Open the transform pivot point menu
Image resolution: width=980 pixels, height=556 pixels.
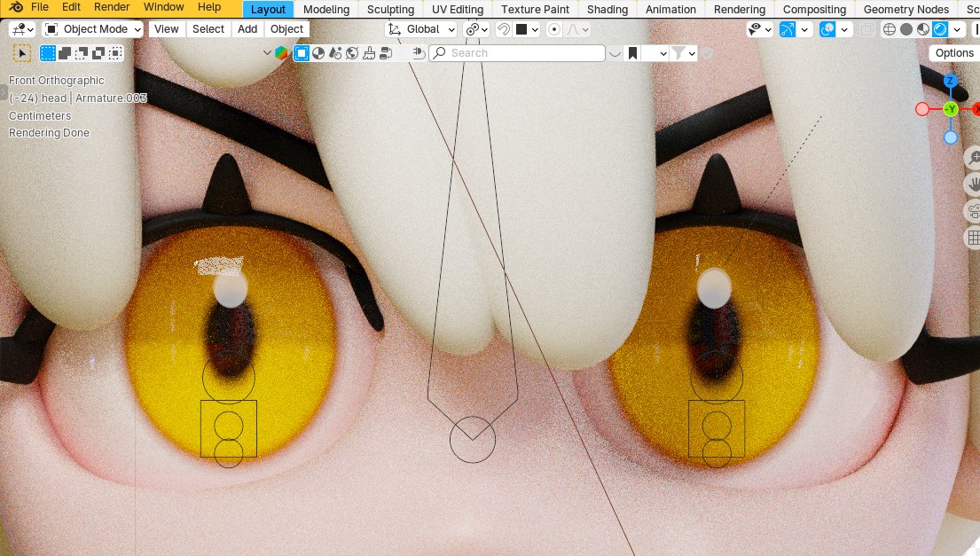[x=477, y=29]
